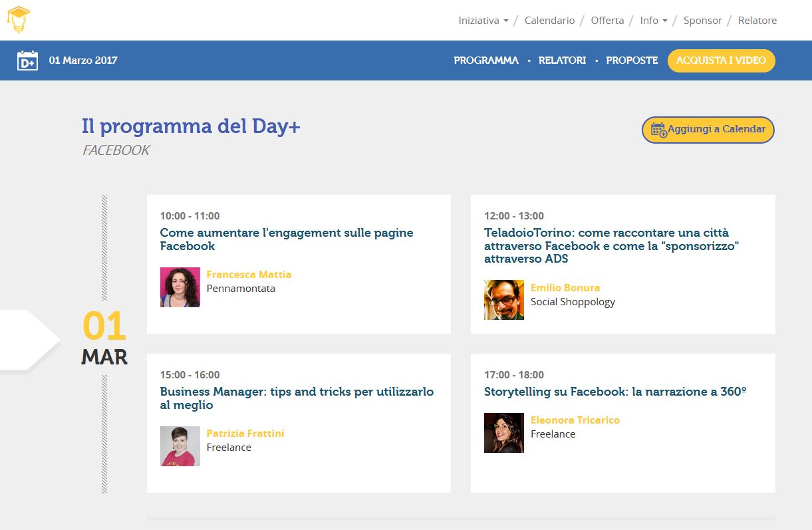Click Francesca Mattia's photo thumbnail
The height and width of the screenshot is (530, 812).
click(180, 287)
